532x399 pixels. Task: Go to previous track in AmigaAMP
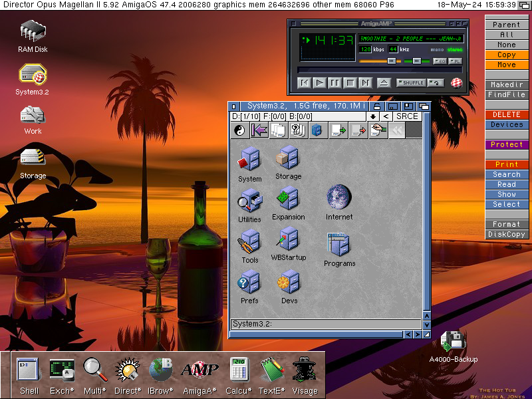(x=304, y=82)
